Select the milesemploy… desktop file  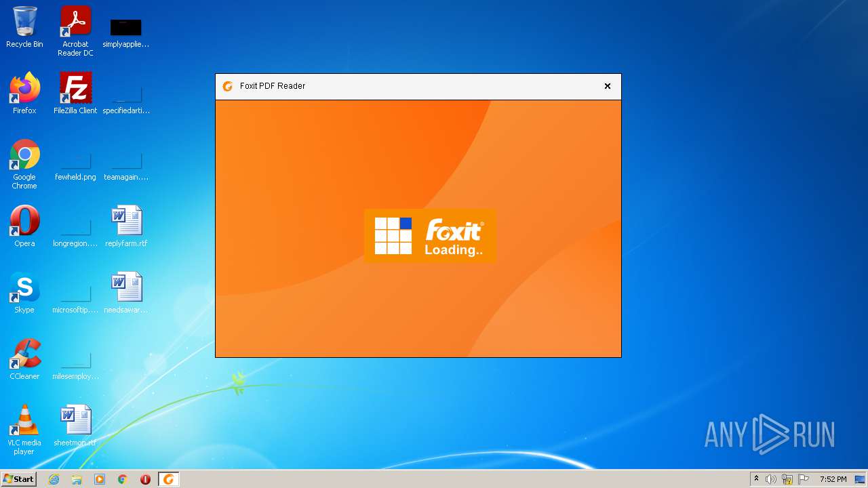tap(75, 365)
